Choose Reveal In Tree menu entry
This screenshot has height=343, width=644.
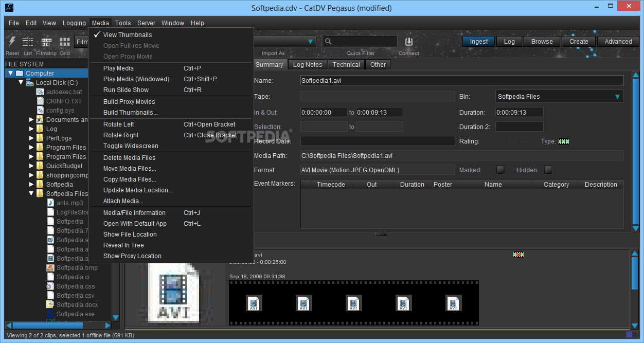click(171, 245)
